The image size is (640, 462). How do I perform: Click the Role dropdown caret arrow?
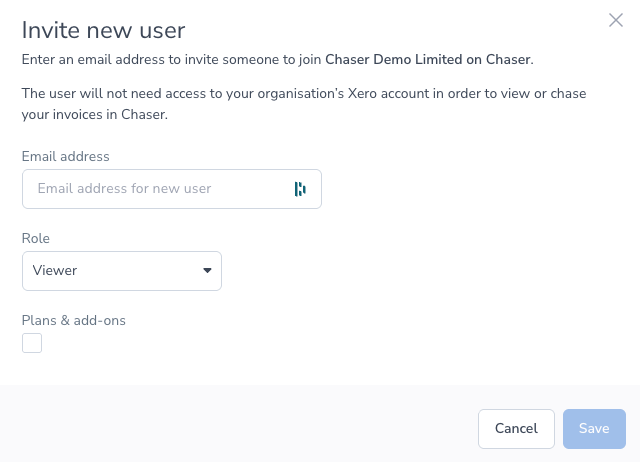(207, 270)
